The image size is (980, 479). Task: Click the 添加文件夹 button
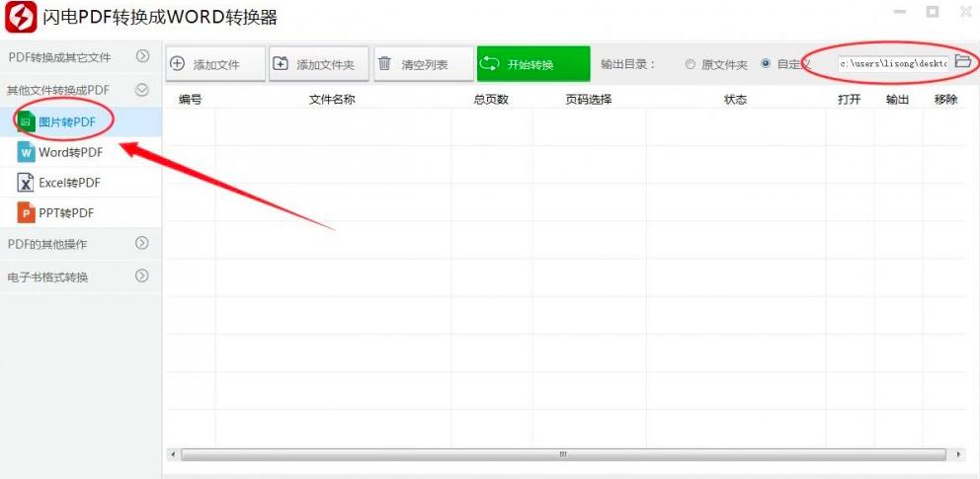coord(319,63)
